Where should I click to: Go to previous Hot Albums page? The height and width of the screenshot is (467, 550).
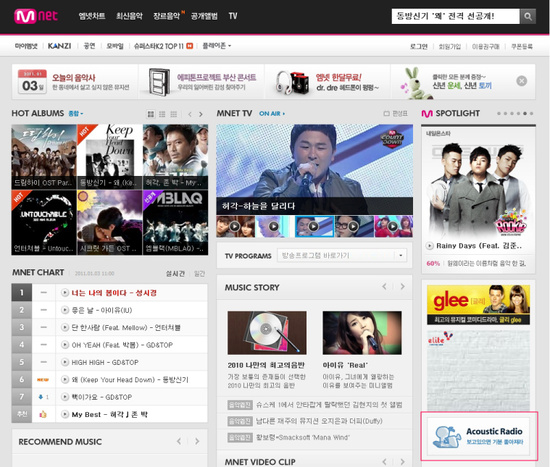click(190, 114)
